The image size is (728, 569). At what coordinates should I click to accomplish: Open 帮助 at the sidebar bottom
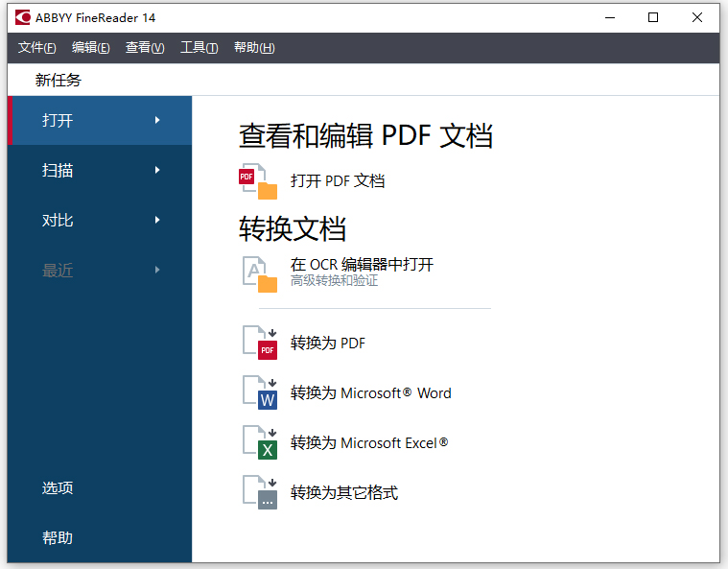point(58,537)
